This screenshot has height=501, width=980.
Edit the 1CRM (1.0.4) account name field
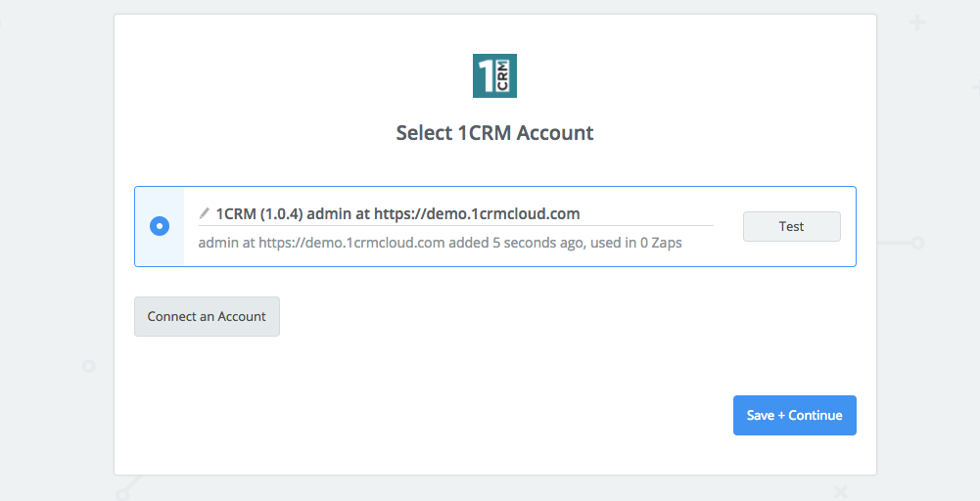click(455, 213)
